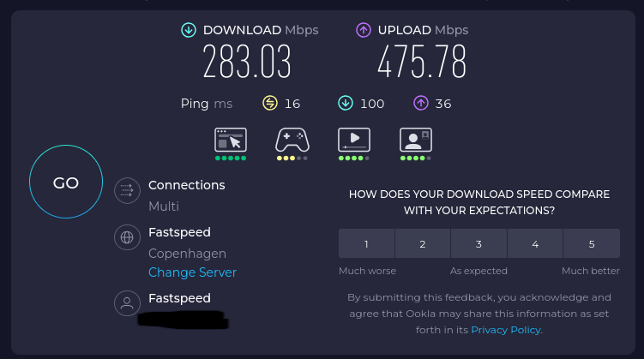Rate download speed as 2
Image resolution: width=644 pixels, height=359 pixels.
pos(423,243)
